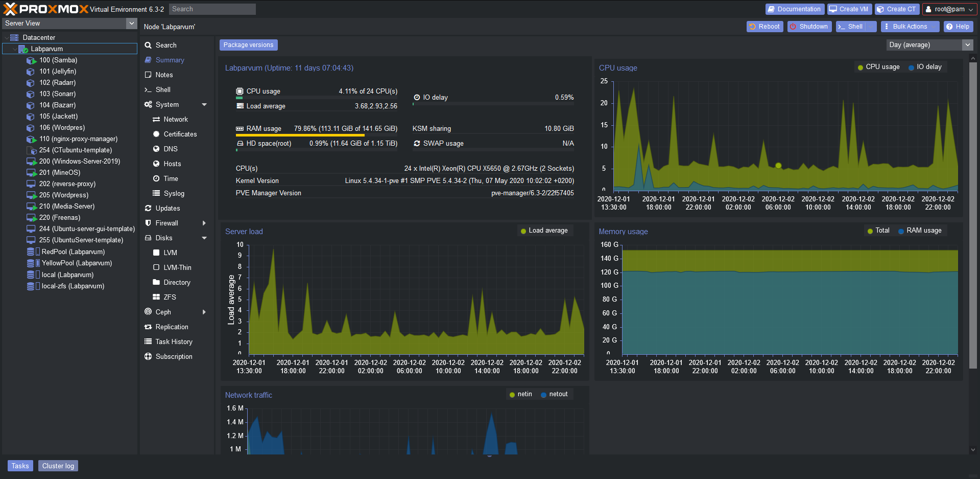Toggle RAM usage series in legend
The height and width of the screenshot is (479, 980).
[920, 231]
